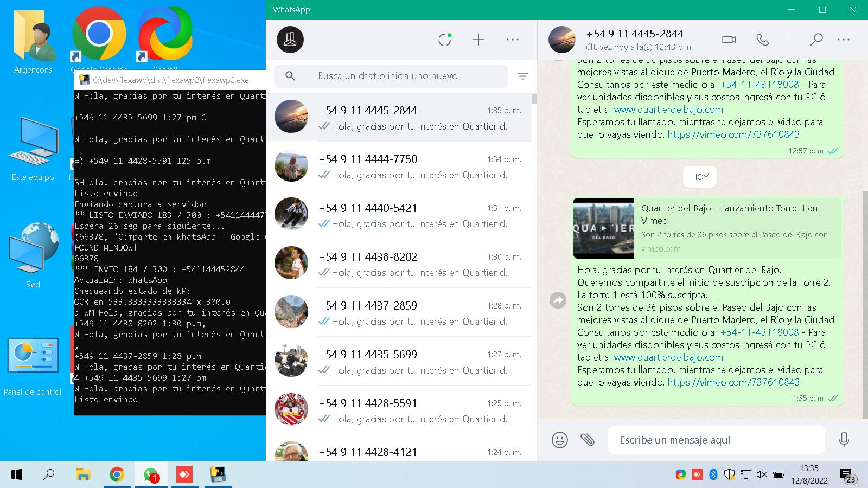Click the Windows Security shield tray icon
Image resolution: width=868 pixels, height=488 pixels.
click(729, 475)
